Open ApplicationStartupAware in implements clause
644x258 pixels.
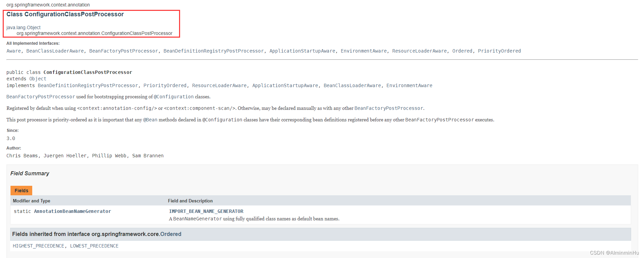click(285, 85)
